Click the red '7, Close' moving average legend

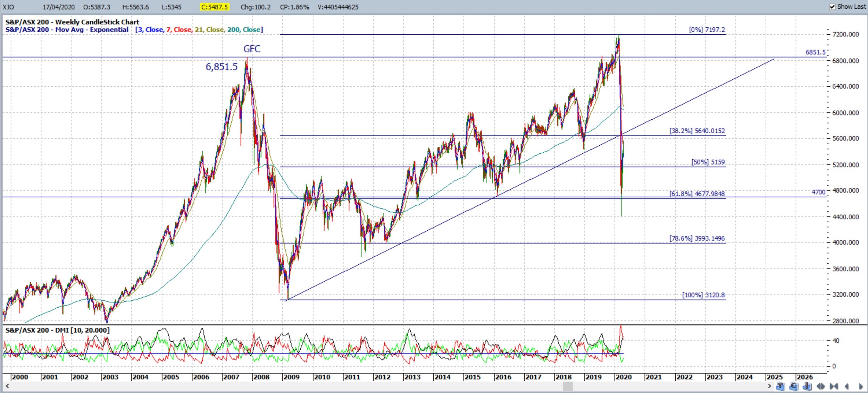click(179, 30)
